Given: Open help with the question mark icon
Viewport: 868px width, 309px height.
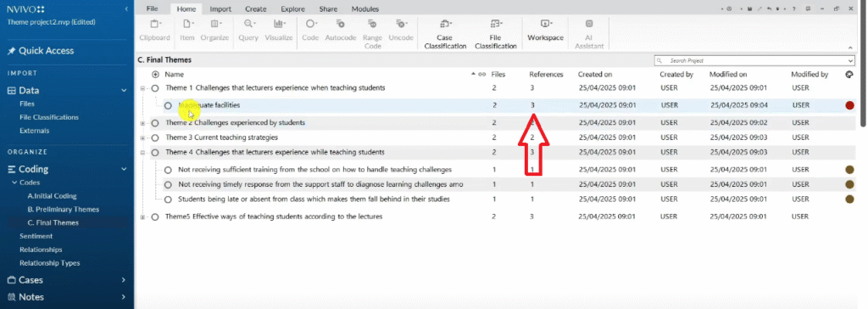Looking at the screenshot, I should click(793, 8).
